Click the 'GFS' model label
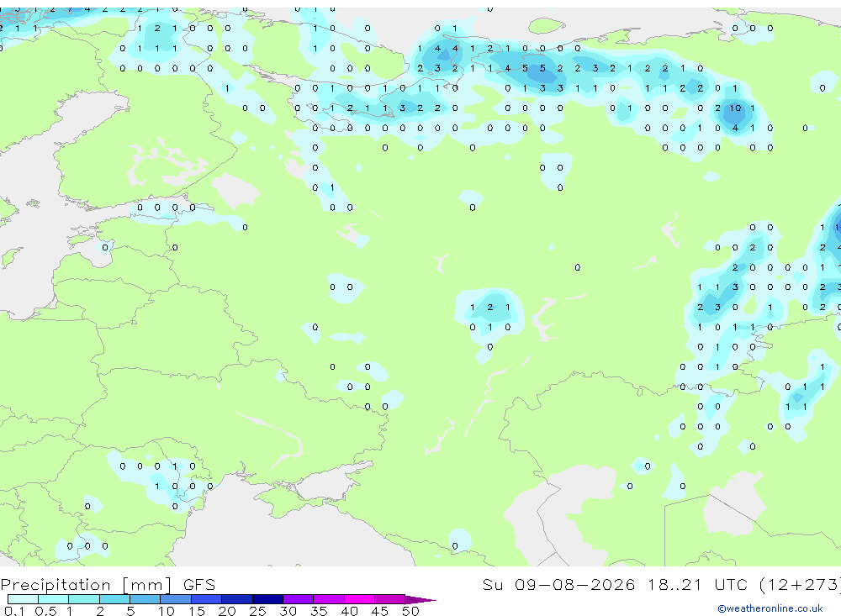The height and width of the screenshot is (616, 841). click(x=199, y=585)
